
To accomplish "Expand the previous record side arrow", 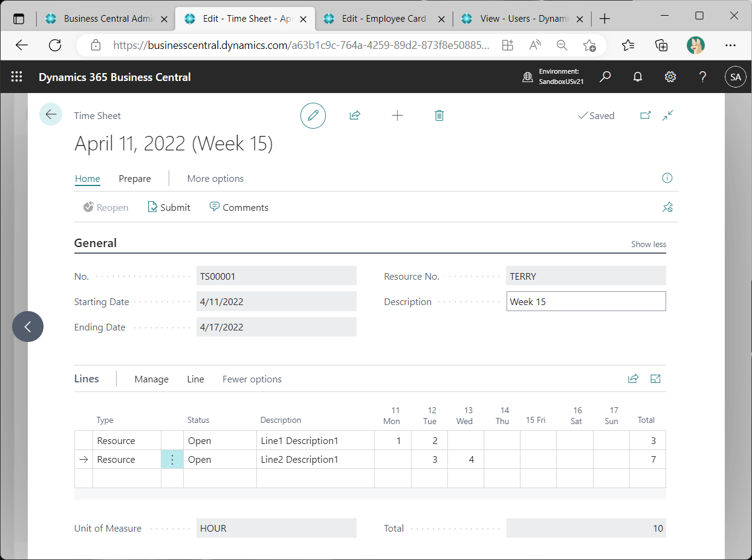I will 28,326.
